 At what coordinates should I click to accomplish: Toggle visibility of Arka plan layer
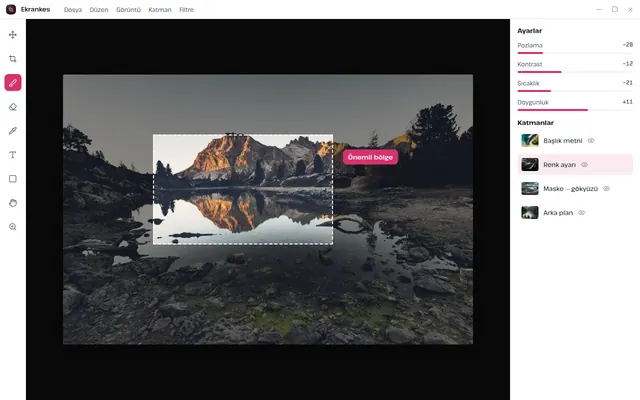582,213
